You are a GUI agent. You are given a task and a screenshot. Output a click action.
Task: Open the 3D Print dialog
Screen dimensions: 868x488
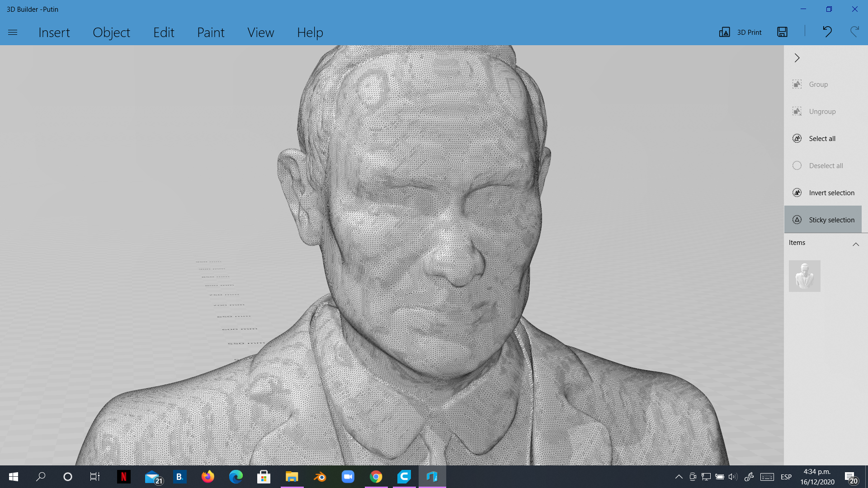coord(740,32)
